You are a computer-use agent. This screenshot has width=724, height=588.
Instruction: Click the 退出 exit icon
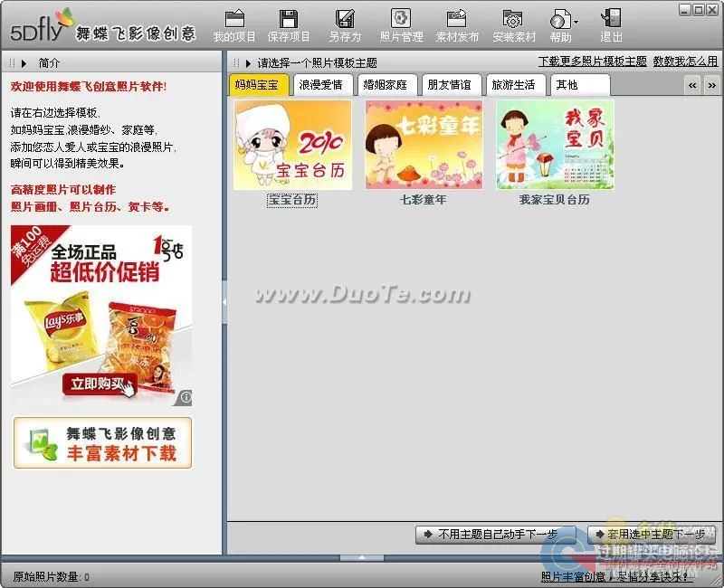click(611, 23)
